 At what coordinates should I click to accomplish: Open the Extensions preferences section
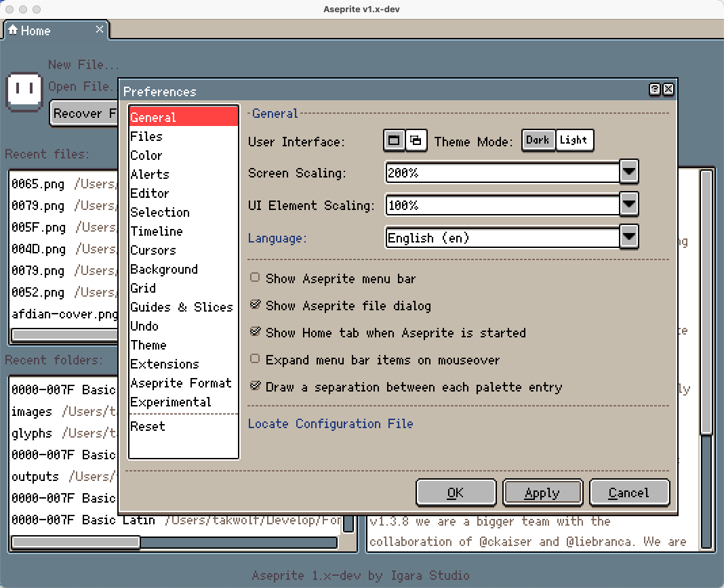pyautogui.click(x=183, y=364)
